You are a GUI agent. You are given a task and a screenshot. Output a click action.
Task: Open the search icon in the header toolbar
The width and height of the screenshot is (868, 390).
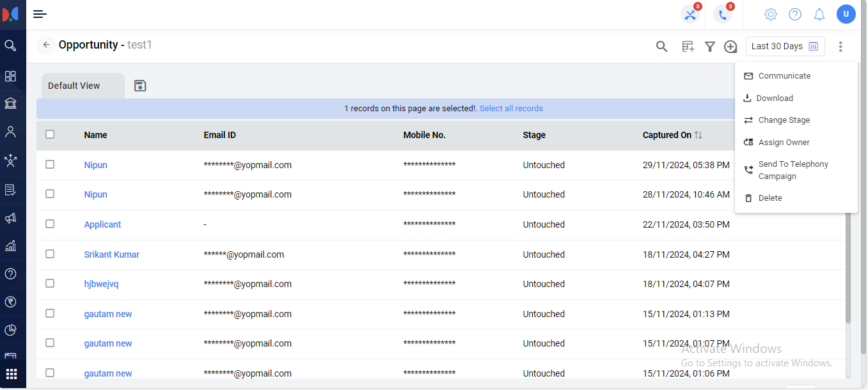[662, 47]
